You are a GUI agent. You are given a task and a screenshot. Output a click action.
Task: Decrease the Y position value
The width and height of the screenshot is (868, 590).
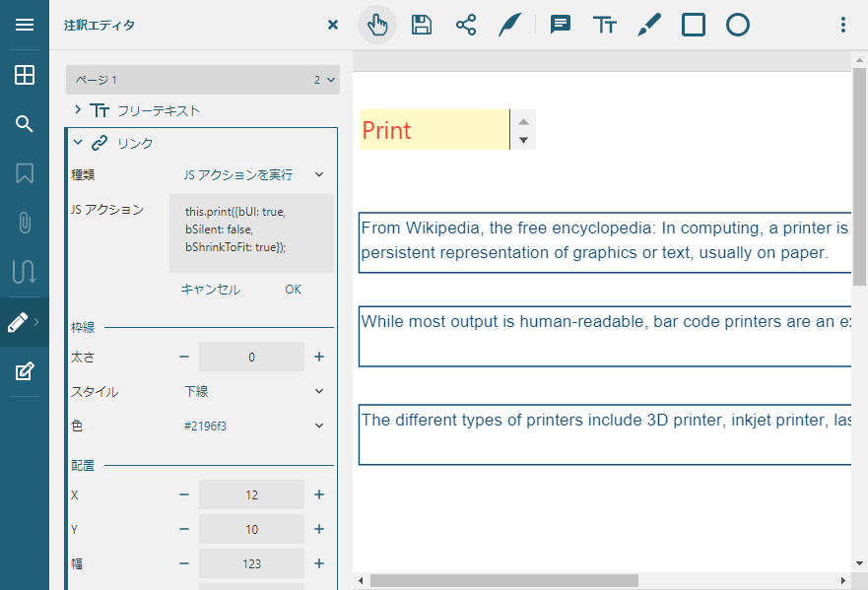[x=184, y=529]
